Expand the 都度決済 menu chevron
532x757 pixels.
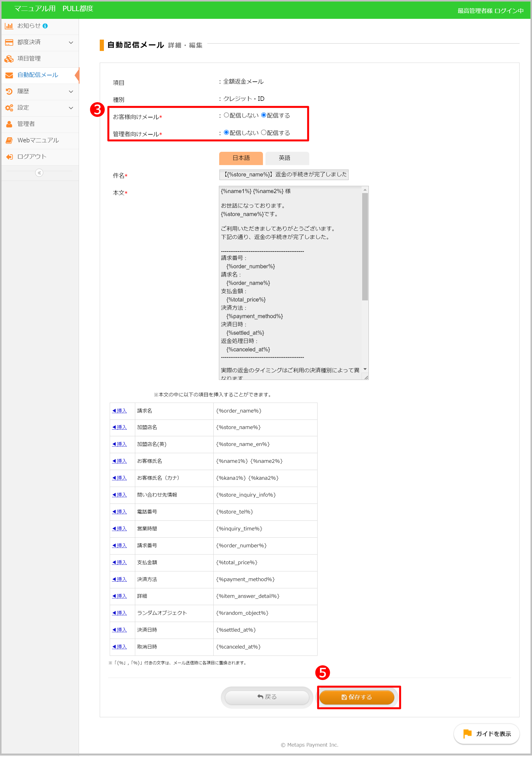tap(71, 42)
